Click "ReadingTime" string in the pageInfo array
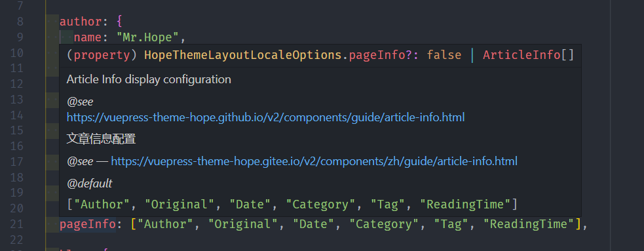This screenshot has width=644, height=251. tap(528, 224)
